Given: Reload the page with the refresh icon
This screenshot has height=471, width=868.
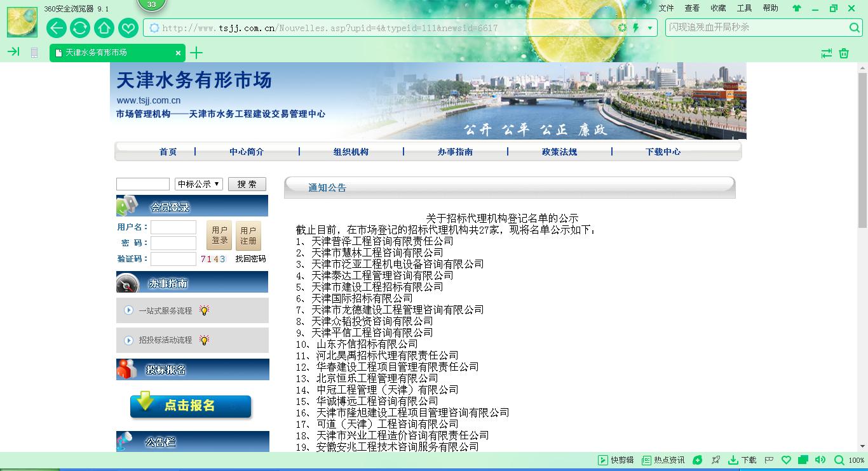Looking at the screenshot, I should point(80,28).
